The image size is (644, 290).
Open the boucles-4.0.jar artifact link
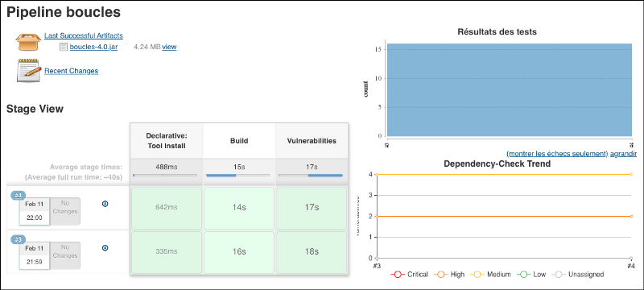click(x=93, y=47)
